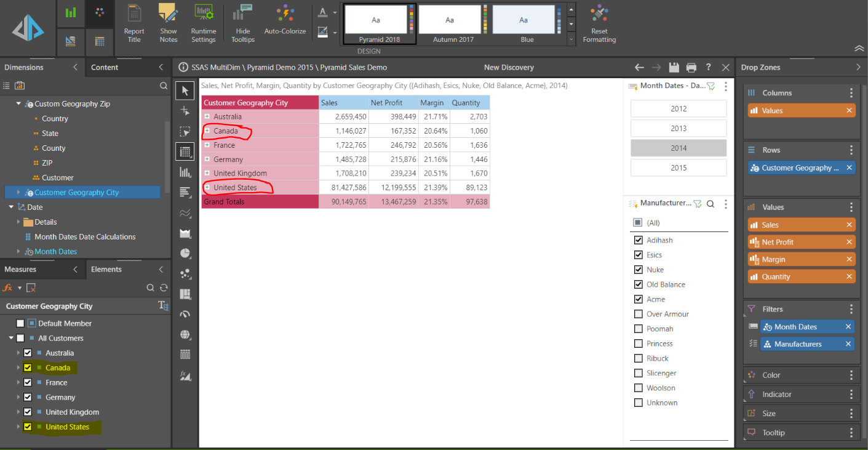Screen dimensions: 868x450
Task: Click the info icon beside SSAS MultiDim
Action: [x=183, y=67]
